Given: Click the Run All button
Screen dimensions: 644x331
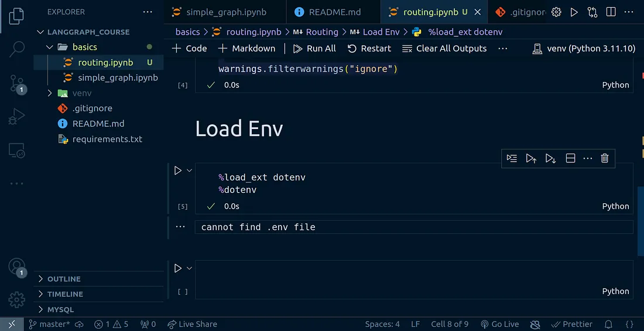Looking at the screenshot, I should (315, 48).
